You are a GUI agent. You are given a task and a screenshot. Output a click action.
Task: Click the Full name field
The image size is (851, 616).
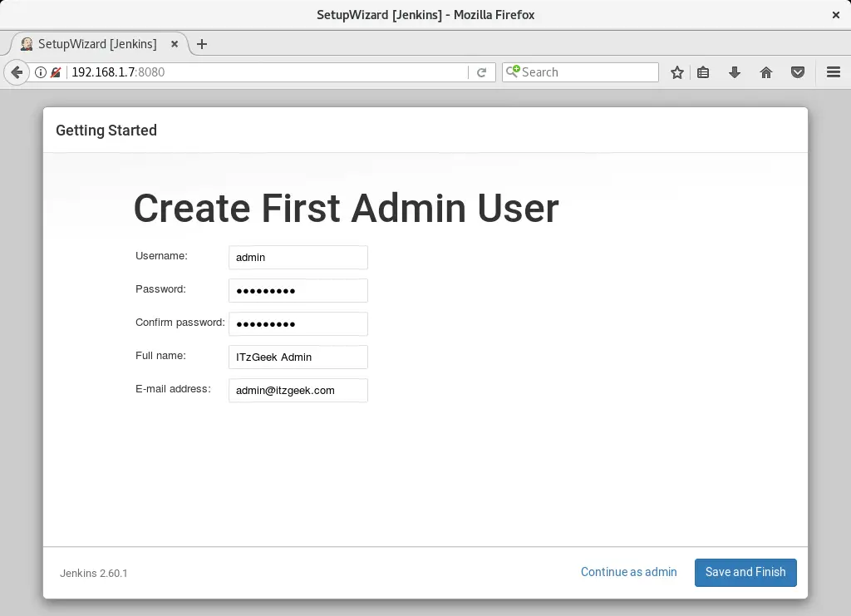point(298,357)
